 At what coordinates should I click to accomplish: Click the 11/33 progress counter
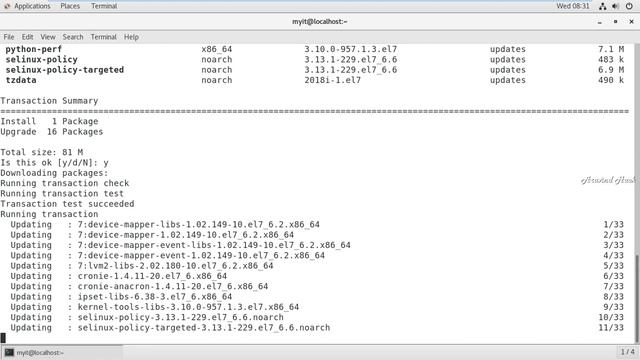pos(611,328)
